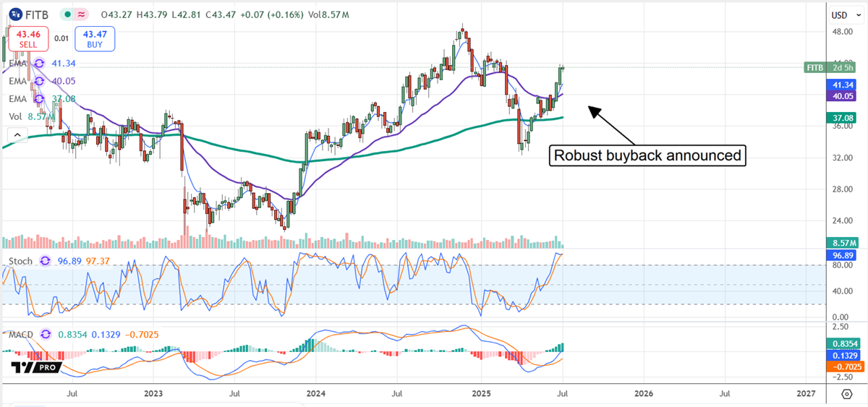Toggle the green market status dot
The width and height of the screenshot is (868, 407).
pyautogui.click(x=67, y=14)
